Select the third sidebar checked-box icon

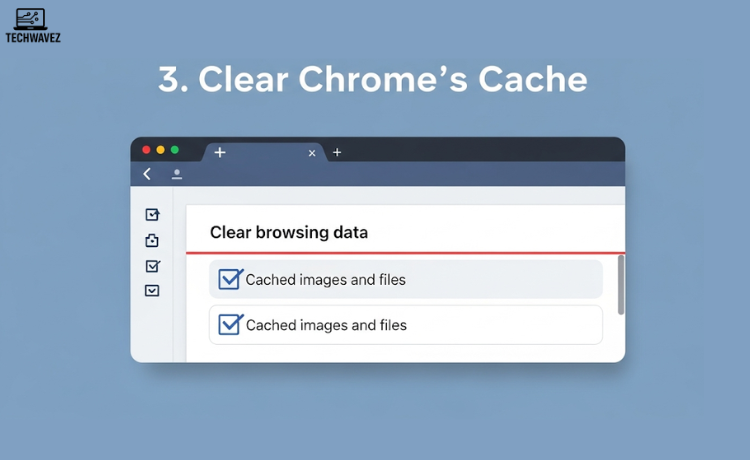coord(152,266)
